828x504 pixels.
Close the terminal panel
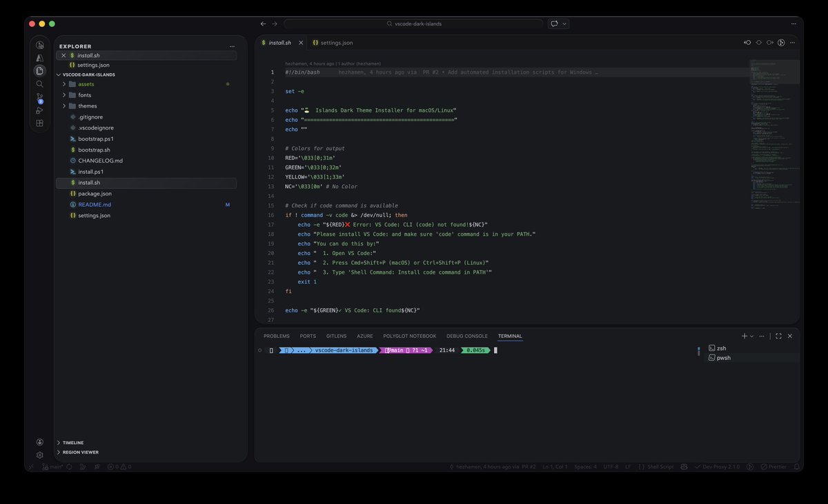pyautogui.click(x=790, y=336)
